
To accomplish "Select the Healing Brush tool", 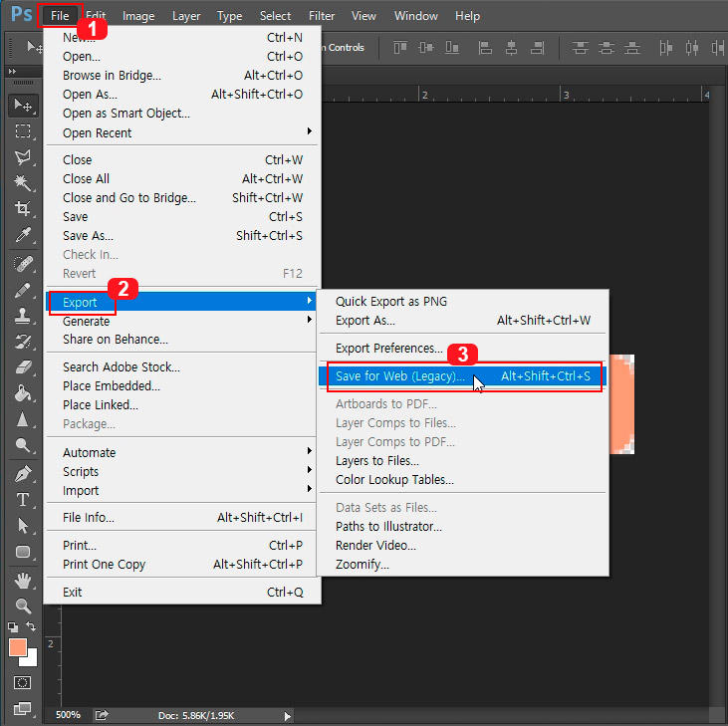I will [x=23, y=264].
